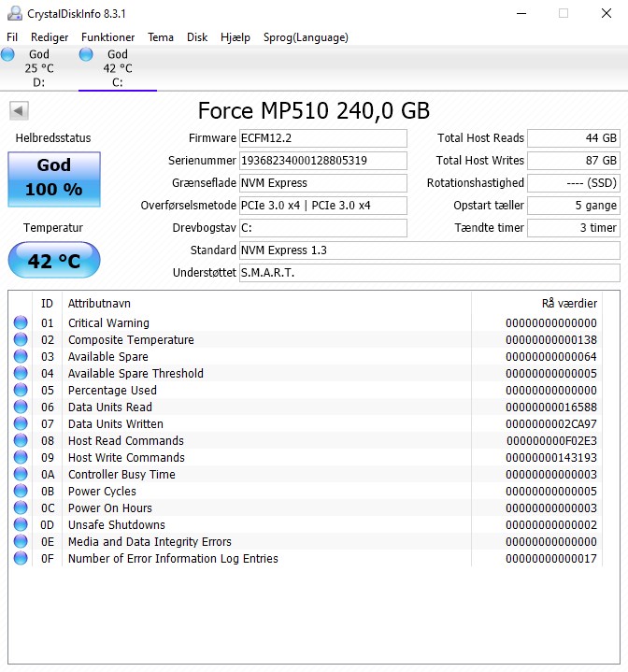This screenshot has height=672, width=628.
Task: Select the D: drive status orb
Action: 8,55
